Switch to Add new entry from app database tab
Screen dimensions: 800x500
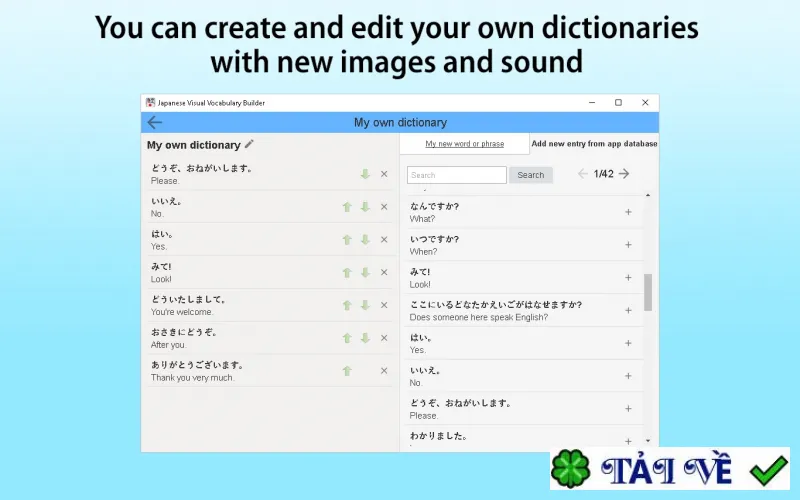(x=594, y=144)
